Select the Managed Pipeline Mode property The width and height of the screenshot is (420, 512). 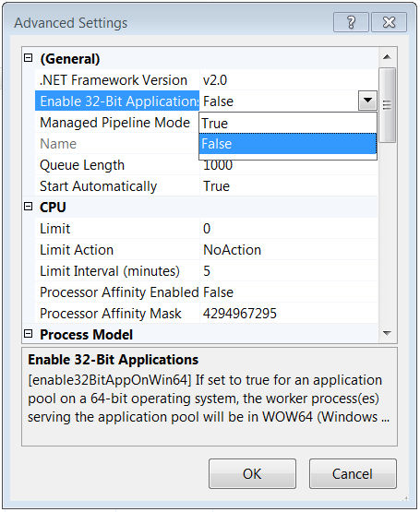tap(117, 123)
